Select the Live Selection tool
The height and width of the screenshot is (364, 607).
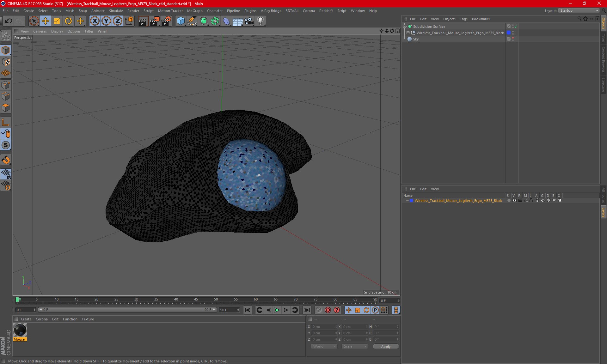34,21
